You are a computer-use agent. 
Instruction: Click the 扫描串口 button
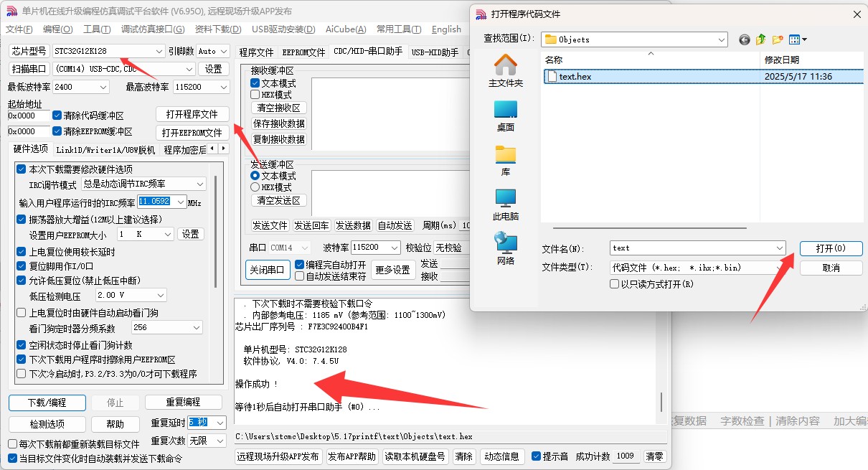tap(29, 69)
